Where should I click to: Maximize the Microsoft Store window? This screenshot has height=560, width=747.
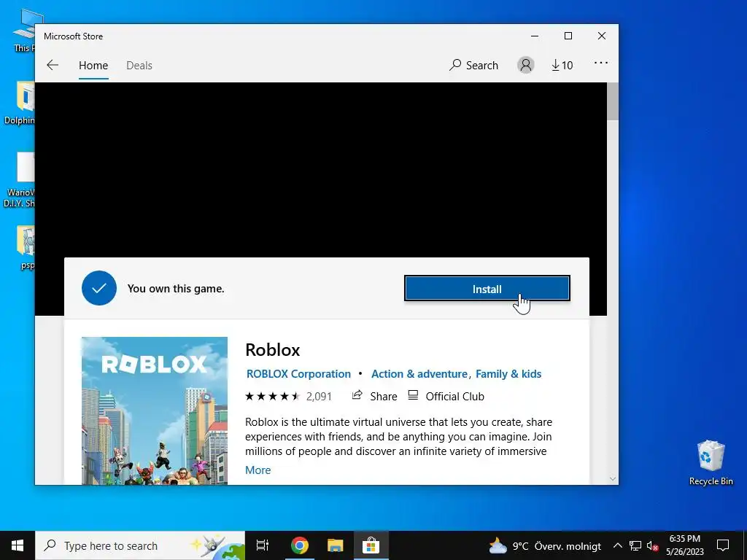coord(568,36)
